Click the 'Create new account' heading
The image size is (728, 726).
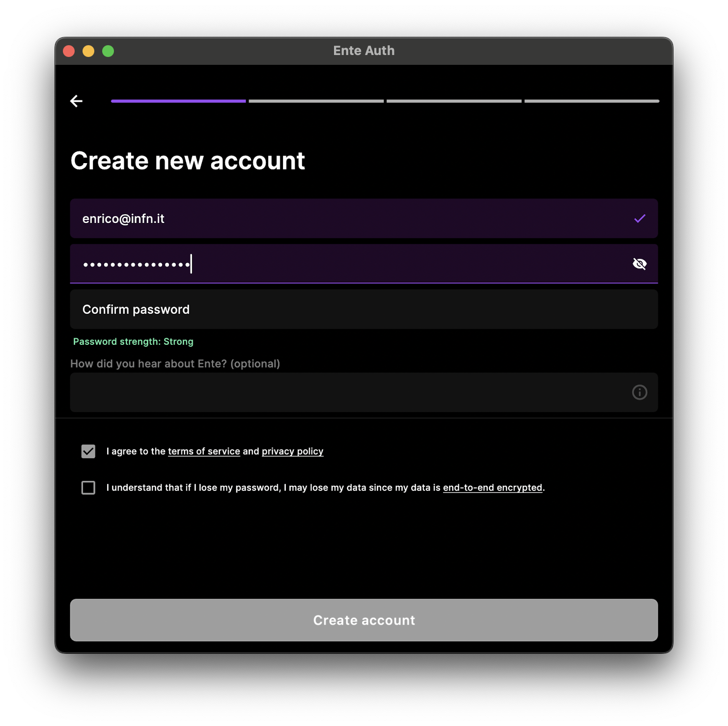[188, 161]
